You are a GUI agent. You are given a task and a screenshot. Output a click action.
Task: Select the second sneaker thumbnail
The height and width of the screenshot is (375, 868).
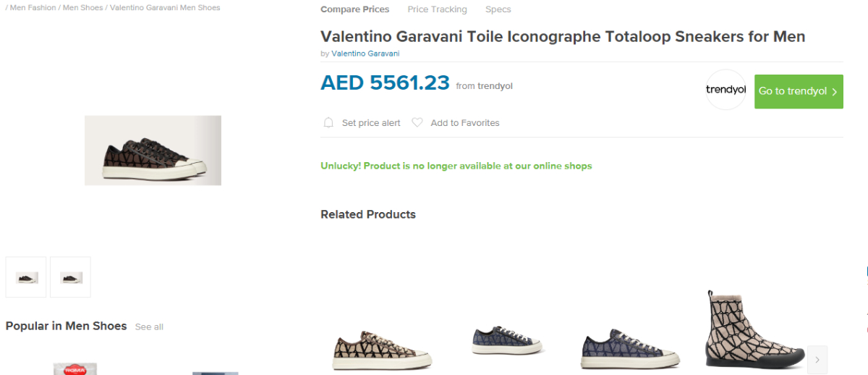pos(71,277)
